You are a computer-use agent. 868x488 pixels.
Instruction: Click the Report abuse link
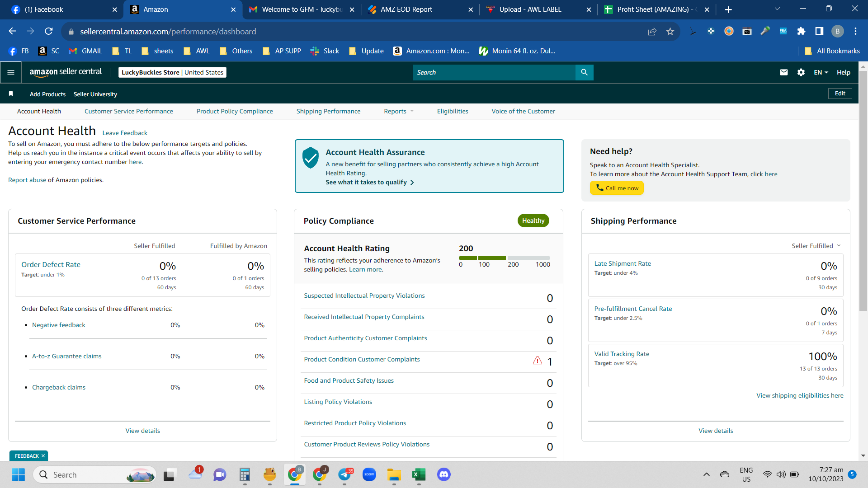[x=27, y=180]
